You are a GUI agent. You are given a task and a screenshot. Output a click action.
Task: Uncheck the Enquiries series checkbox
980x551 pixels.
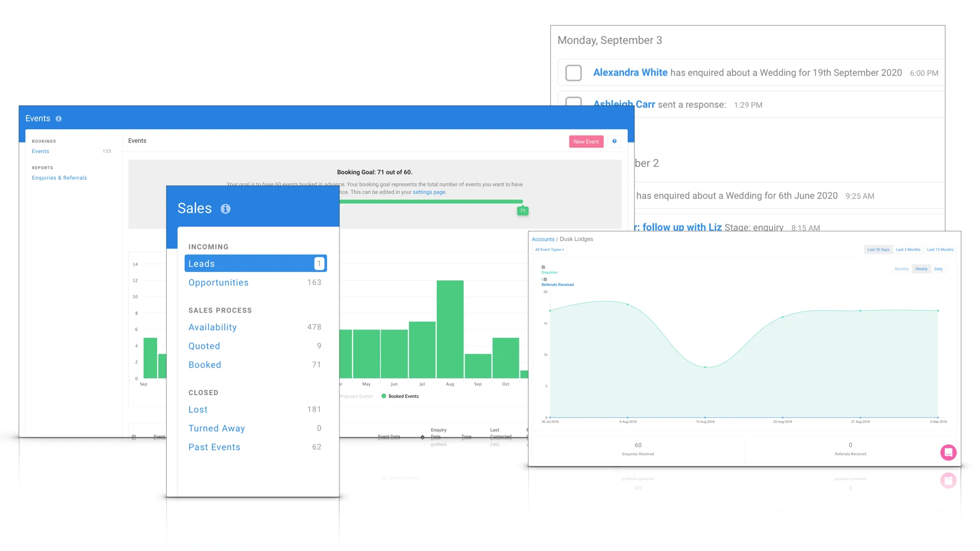pos(543,267)
